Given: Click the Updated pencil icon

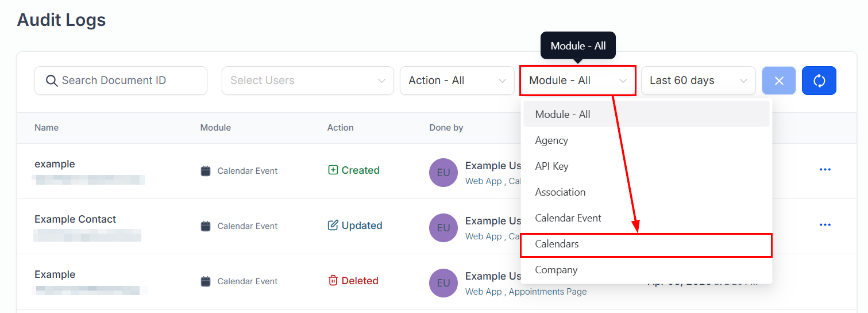Looking at the screenshot, I should (x=333, y=226).
